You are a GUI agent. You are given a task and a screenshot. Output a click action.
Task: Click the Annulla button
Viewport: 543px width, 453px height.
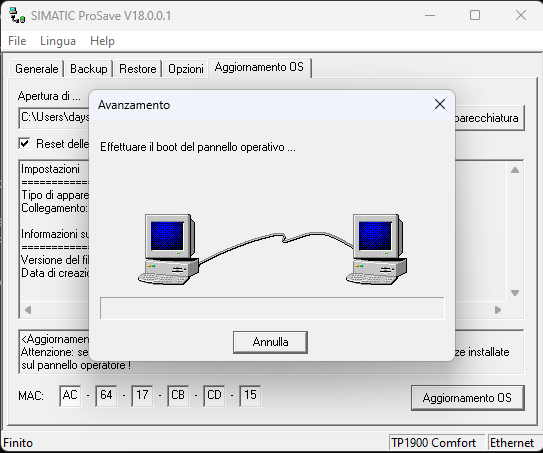tap(270, 342)
